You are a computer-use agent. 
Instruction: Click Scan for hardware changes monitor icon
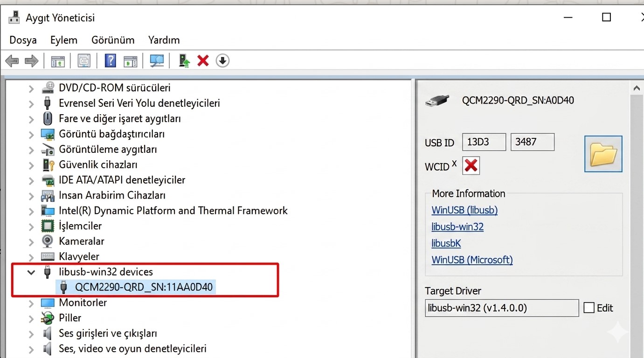pyautogui.click(x=157, y=61)
